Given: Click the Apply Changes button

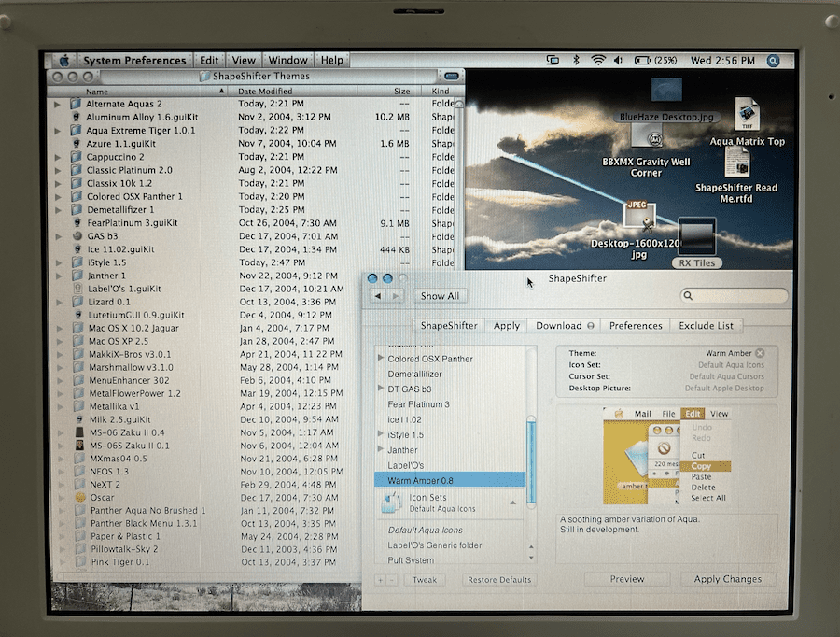Looking at the screenshot, I should [727, 579].
